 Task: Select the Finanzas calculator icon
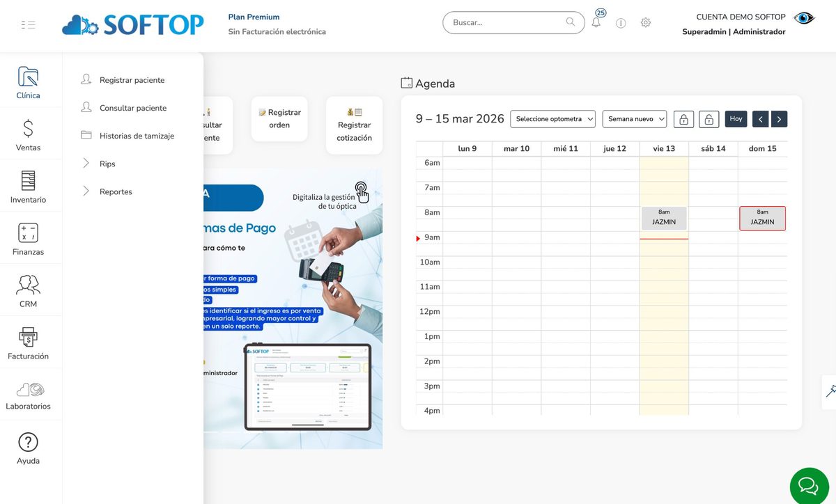(x=28, y=233)
